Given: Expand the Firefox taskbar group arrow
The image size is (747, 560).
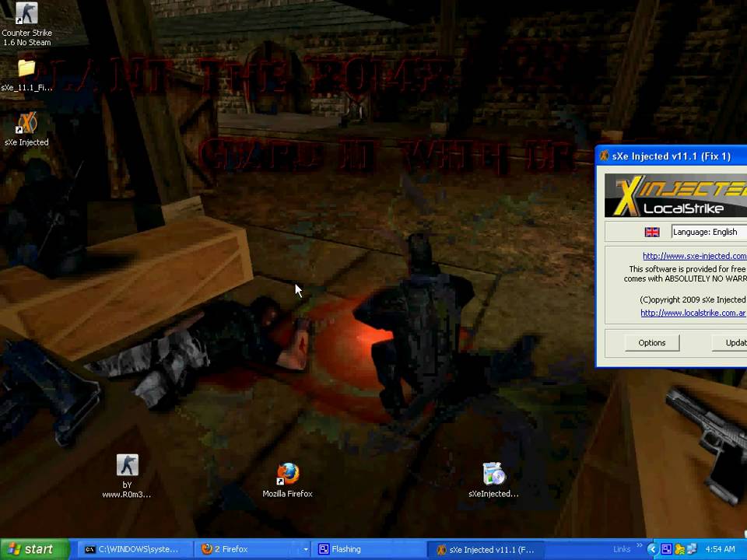Looking at the screenshot, I should pyautogui.click(x=305, y=550).
